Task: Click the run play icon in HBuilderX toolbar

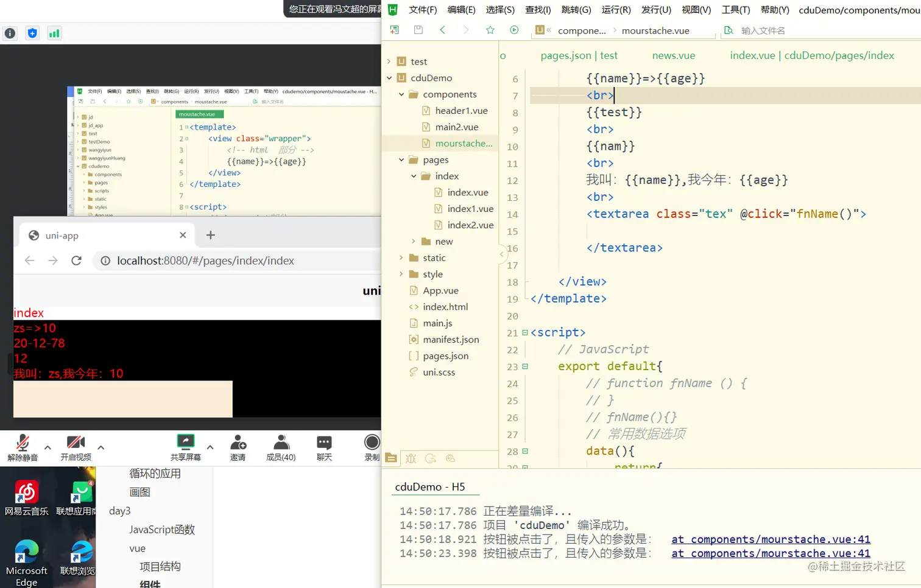Action: 514,30
